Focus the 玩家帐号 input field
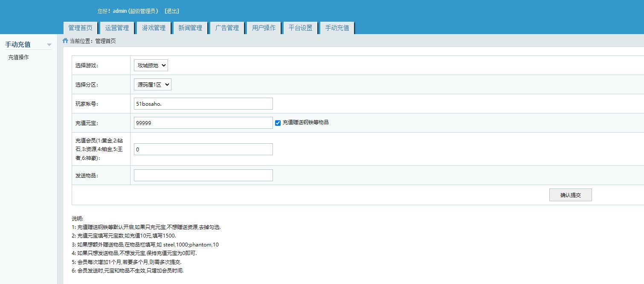The width and height of the screenshot is (644, 284). (203, 104)
